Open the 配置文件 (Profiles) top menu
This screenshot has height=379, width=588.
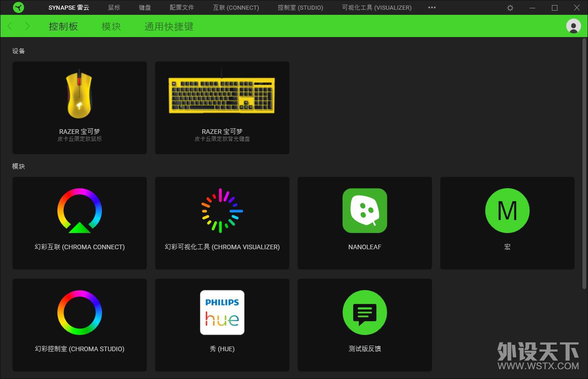click(182, 7)
